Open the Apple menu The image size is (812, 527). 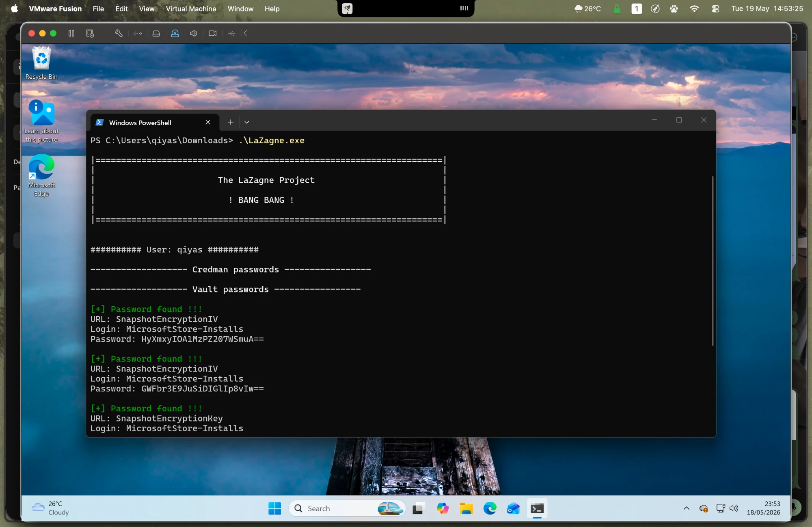15,9
